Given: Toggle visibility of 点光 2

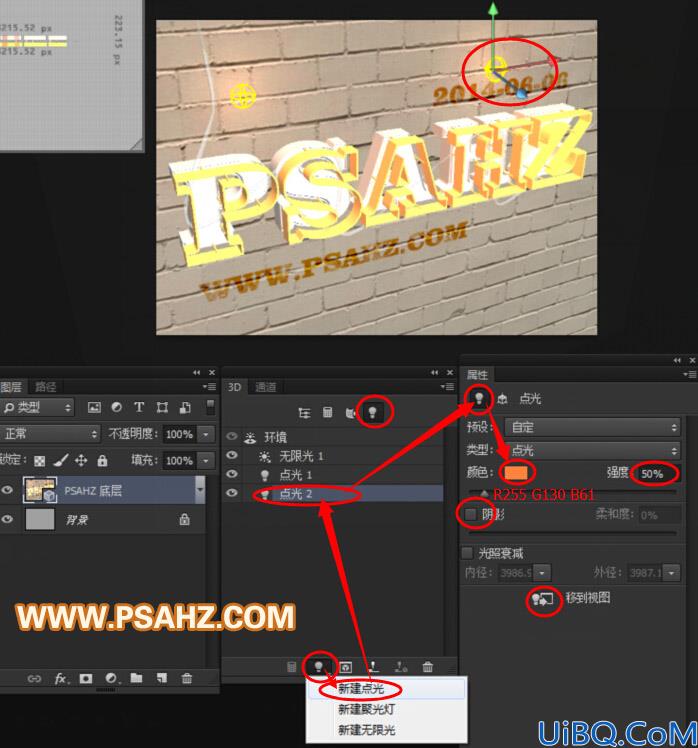Looking at the screenshot, I should tap(232, 493).
